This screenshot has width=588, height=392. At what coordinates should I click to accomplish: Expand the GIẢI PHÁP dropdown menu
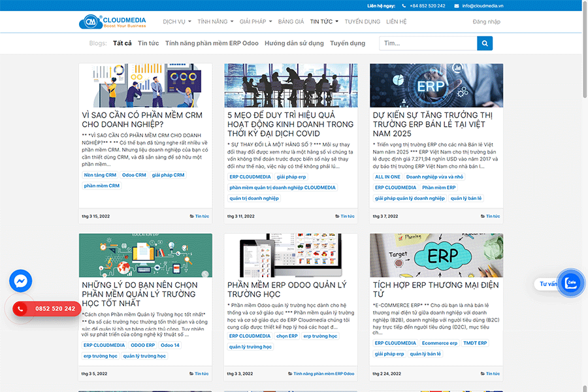coord(255,22)
